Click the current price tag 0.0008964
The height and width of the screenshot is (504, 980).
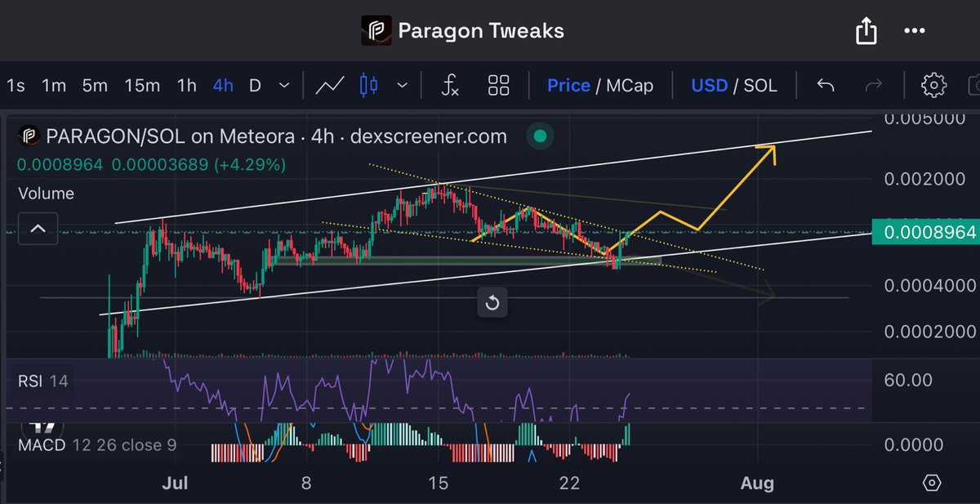click(925, 233)
